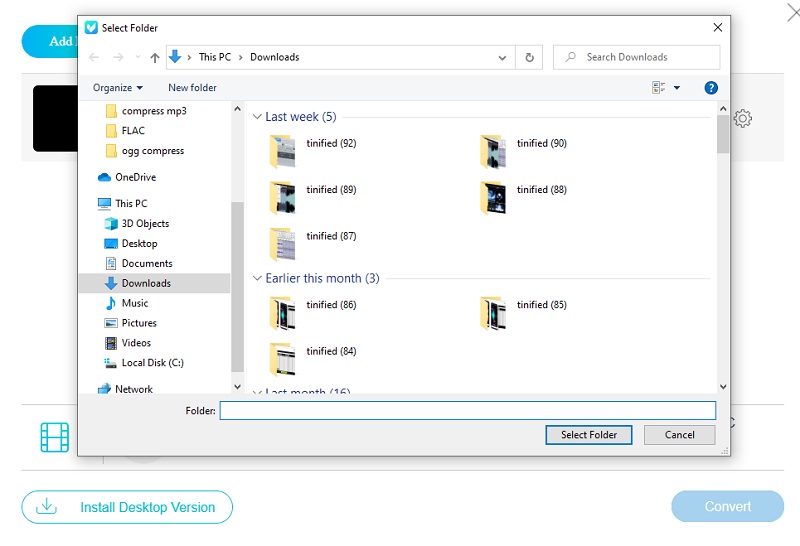Click the change view layout icon

point(659,88)
